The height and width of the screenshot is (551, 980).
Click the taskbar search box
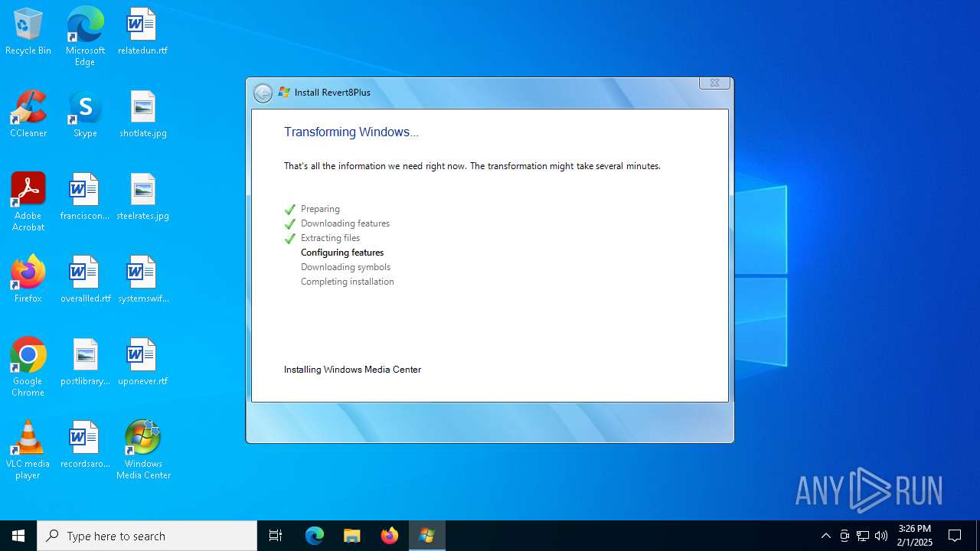pos(147,536)
